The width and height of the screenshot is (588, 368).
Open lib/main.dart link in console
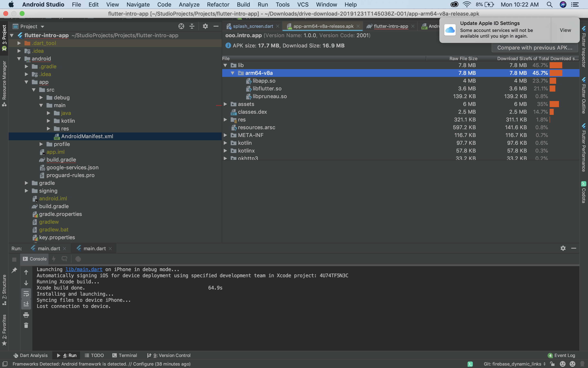84,269
